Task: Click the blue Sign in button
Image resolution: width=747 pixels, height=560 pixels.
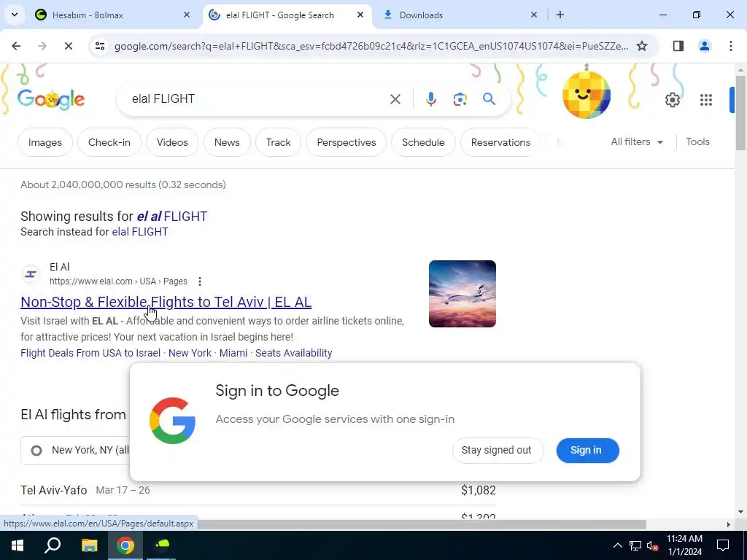Action: click(x=587, y=450)
